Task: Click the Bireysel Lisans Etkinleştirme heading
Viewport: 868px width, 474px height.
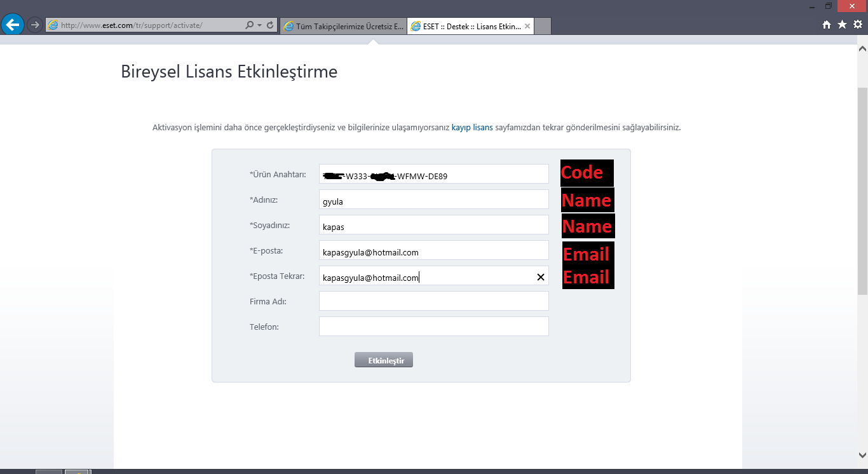Action: click(229, 72)
